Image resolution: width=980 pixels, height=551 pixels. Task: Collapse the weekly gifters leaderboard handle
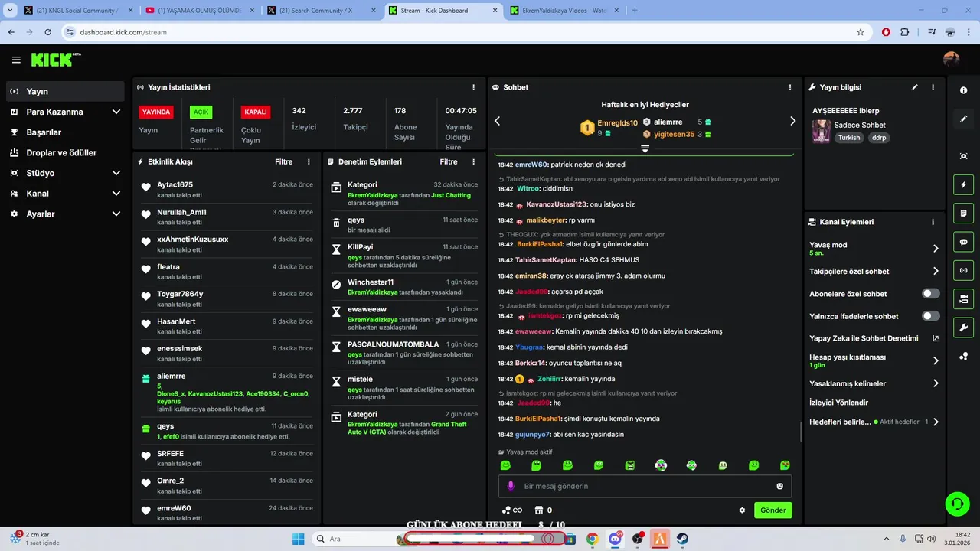point(645,148)
